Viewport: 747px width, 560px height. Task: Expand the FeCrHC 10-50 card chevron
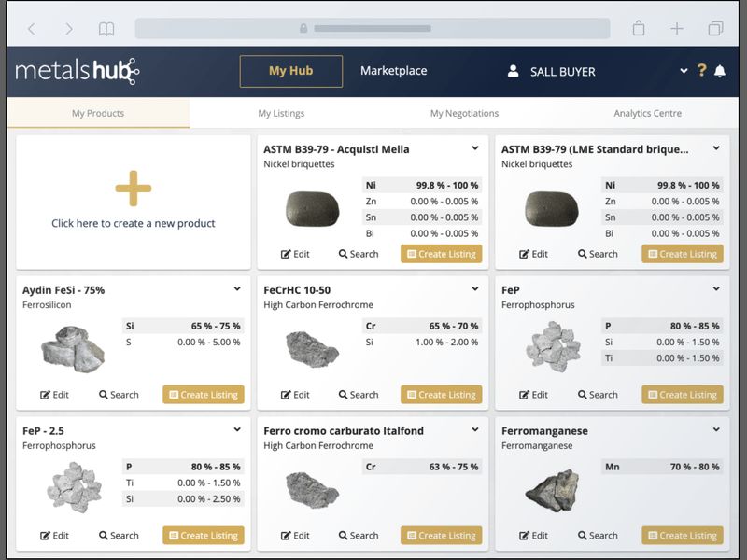(475, 288)
